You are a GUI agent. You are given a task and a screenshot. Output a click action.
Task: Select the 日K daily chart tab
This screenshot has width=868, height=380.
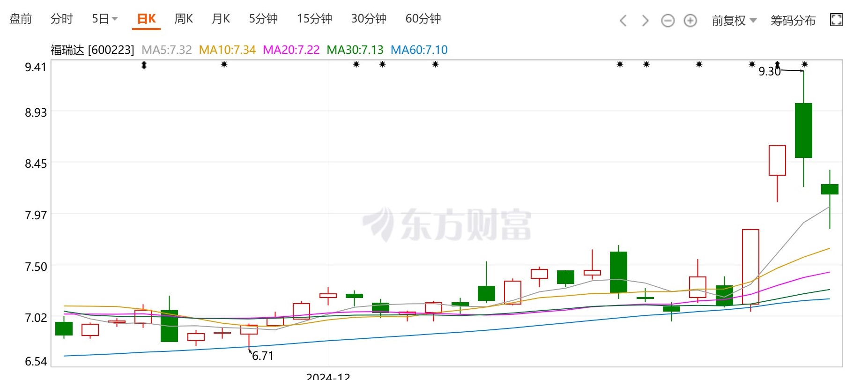click(x=146, y=19)
